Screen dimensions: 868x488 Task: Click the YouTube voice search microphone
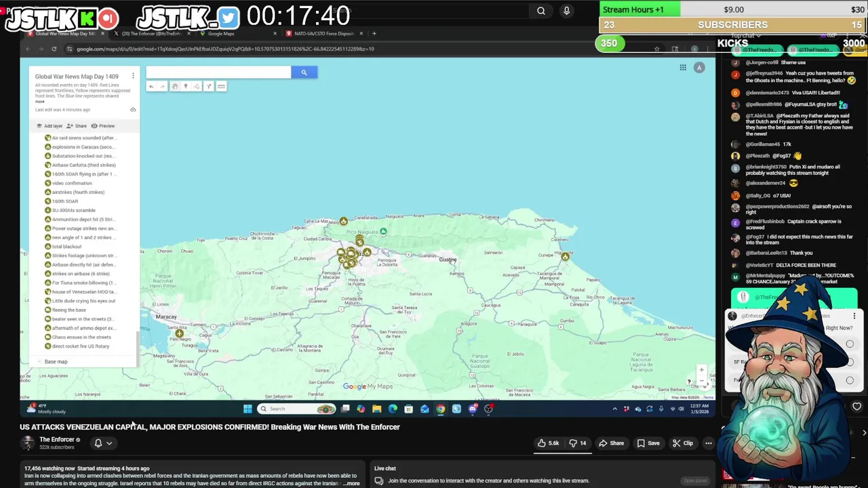pyautogui.click(x=566, y=11)
